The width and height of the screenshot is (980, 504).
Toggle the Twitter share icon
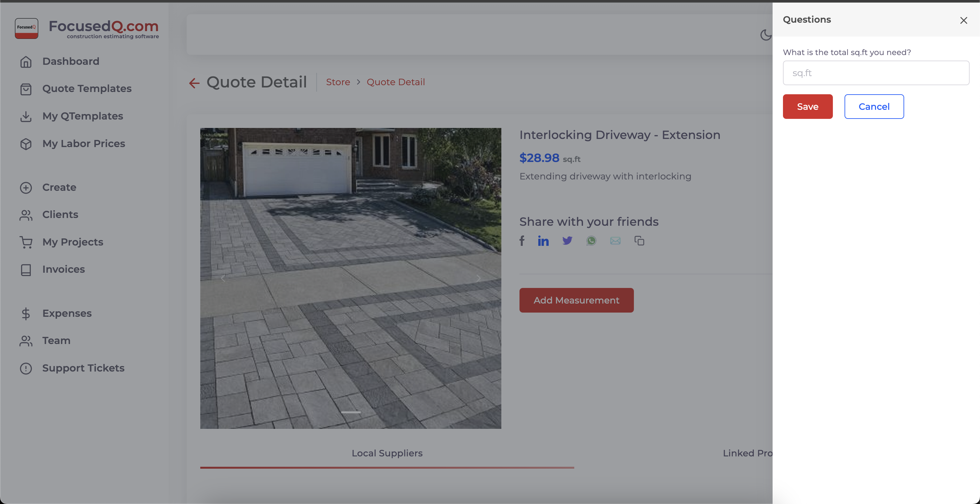(x=567, y=240)
